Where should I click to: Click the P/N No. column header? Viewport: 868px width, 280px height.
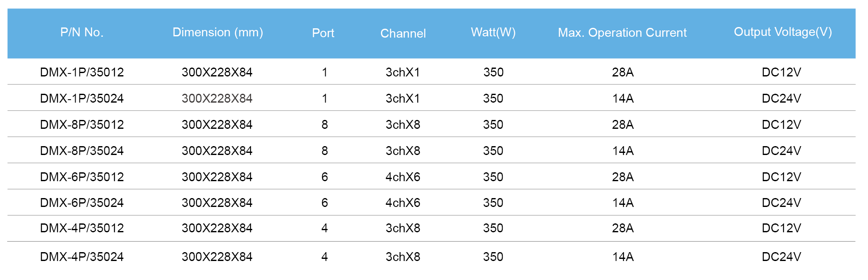tap(82, 33)
